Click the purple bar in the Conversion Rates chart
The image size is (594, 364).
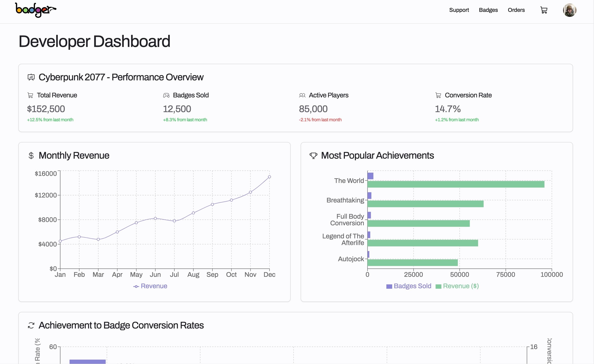[87, 362]
